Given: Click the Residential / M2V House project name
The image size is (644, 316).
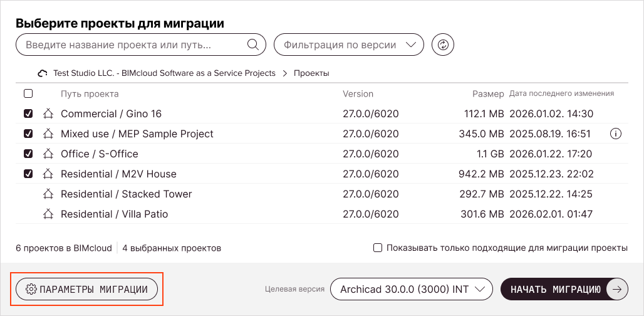Looking at the screenshot, I should click(118, 174).
